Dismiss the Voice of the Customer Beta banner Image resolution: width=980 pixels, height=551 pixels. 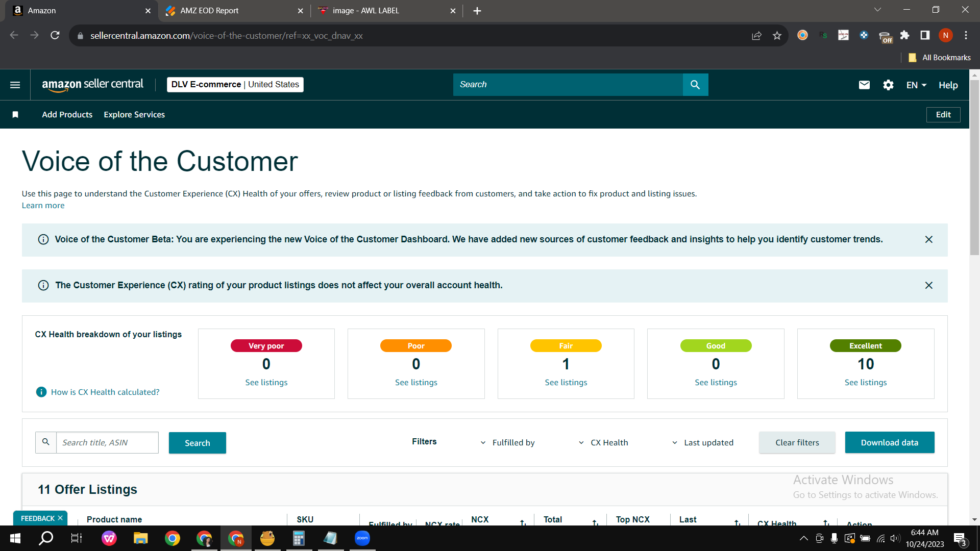click(928, 239)
